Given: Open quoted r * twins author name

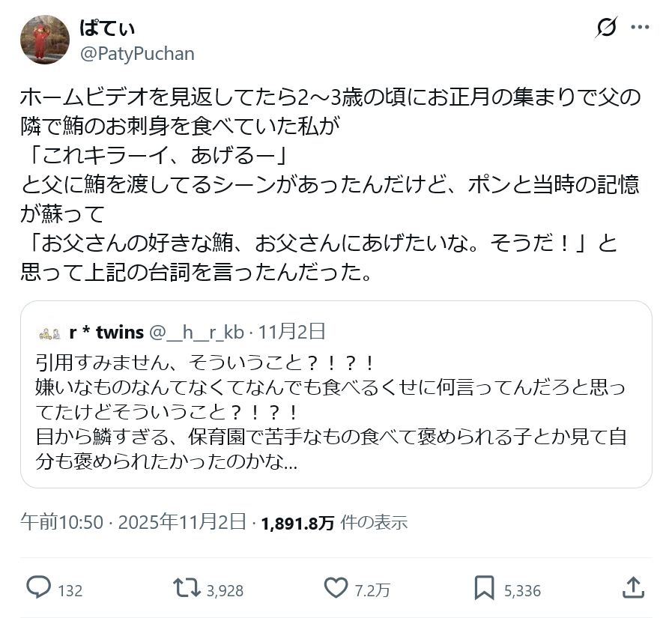Looking at the screenshot, I should [x=106, y=332].
